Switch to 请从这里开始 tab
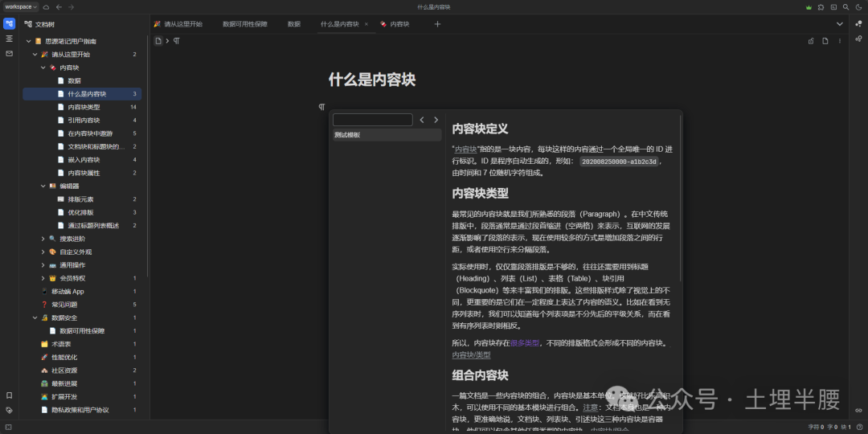Image resolution: width=868 pixels, height=434 pixels. click(178, 24)
